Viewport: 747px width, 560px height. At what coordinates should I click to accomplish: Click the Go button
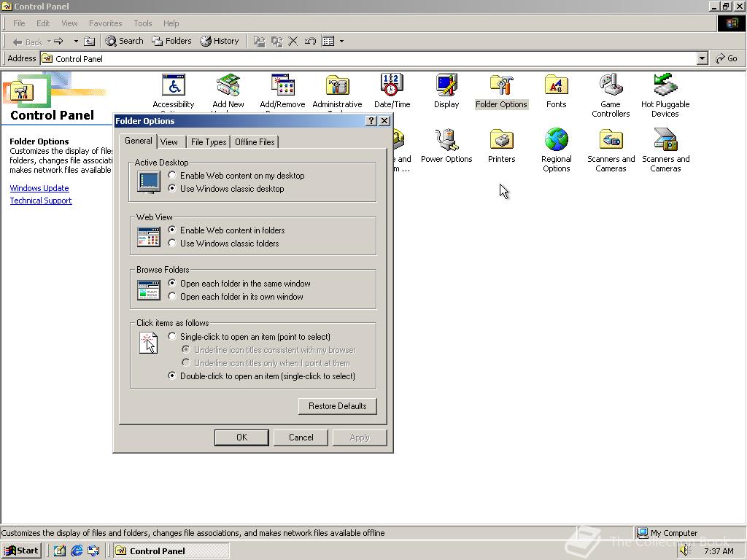(727, 58)
